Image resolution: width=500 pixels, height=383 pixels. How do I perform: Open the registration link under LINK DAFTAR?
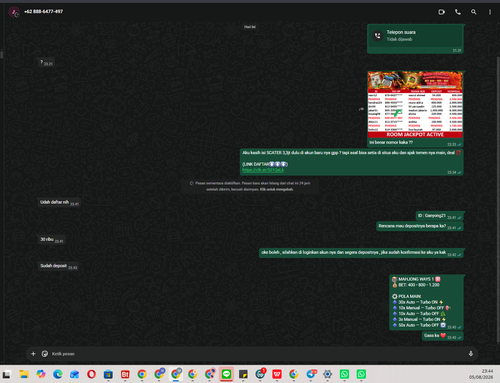pyautogui.click(x=263, y=170)
